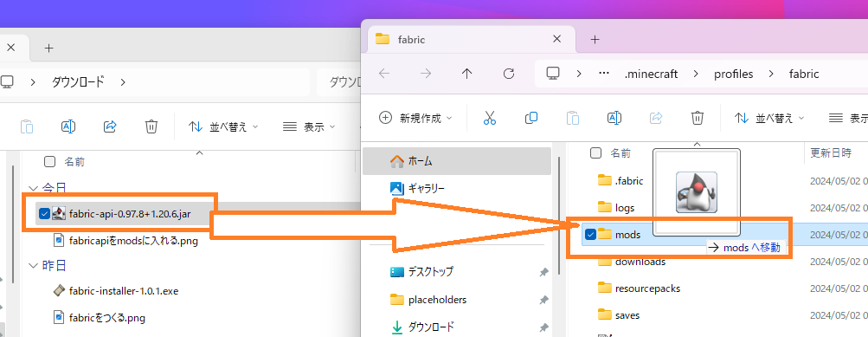Image resolution: width=868 pixels, height=337 pixels.
Task: Open 表示 dropdown in Downloads window
Action: coord(309,127)
